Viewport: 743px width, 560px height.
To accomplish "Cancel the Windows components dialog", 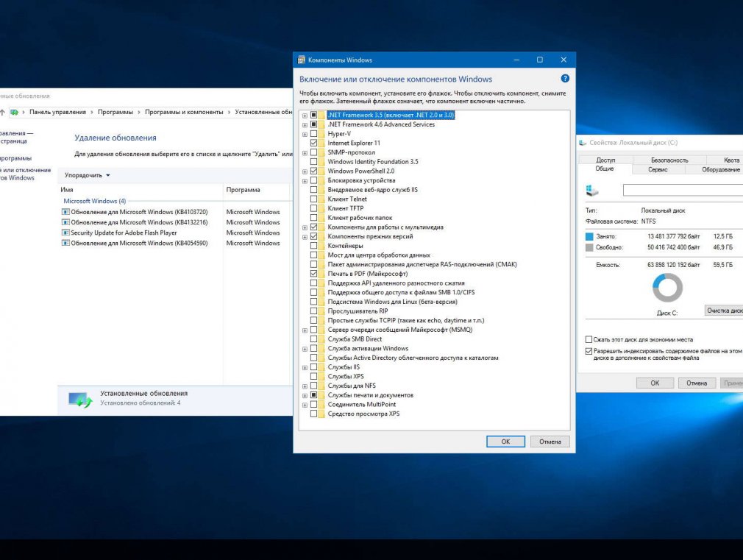I will coord(550,442).
